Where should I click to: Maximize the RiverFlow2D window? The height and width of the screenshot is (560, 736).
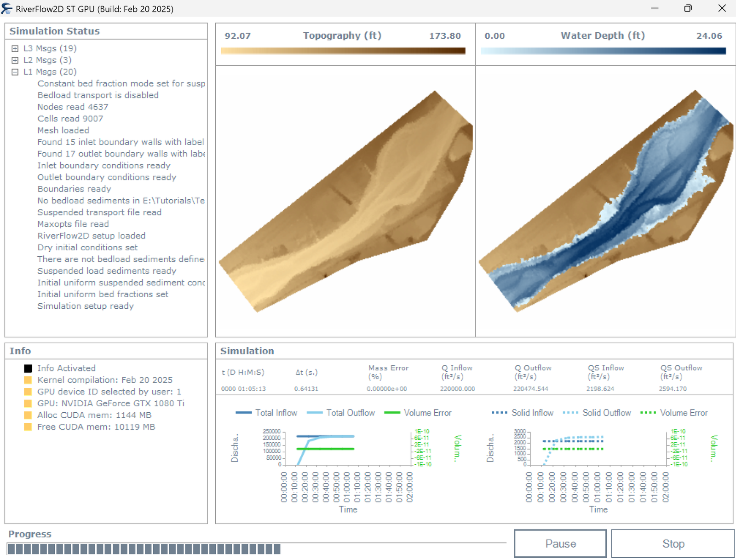coord(688,8)
